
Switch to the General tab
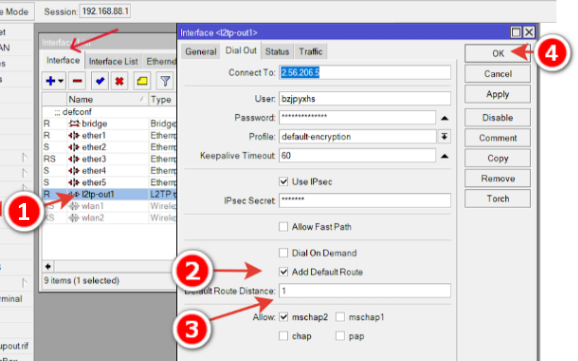click(x=201, y=52)
